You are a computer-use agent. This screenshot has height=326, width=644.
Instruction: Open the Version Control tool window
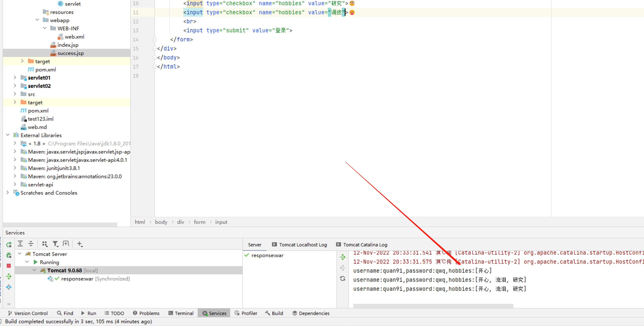(x=28, y=313)
